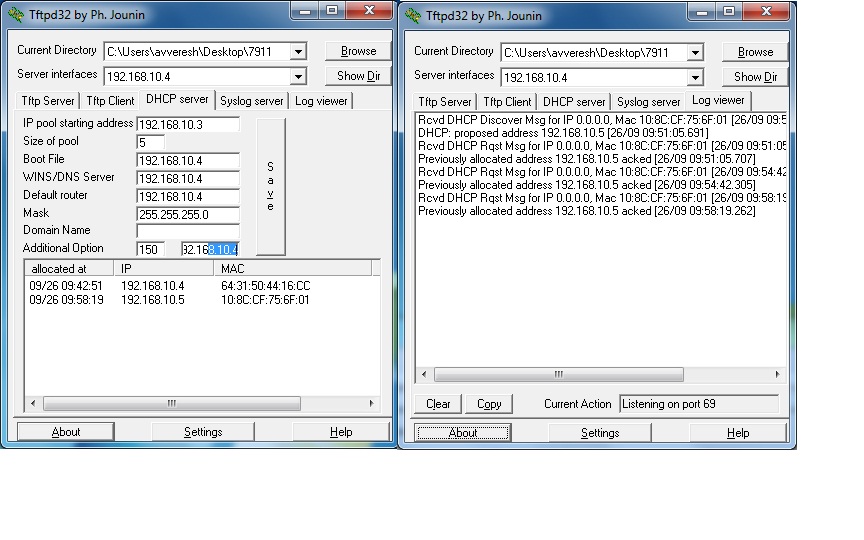The image size is (864, 540).
Task: Open Syslog server tab in right window
Action: click(x=649, y=102)
